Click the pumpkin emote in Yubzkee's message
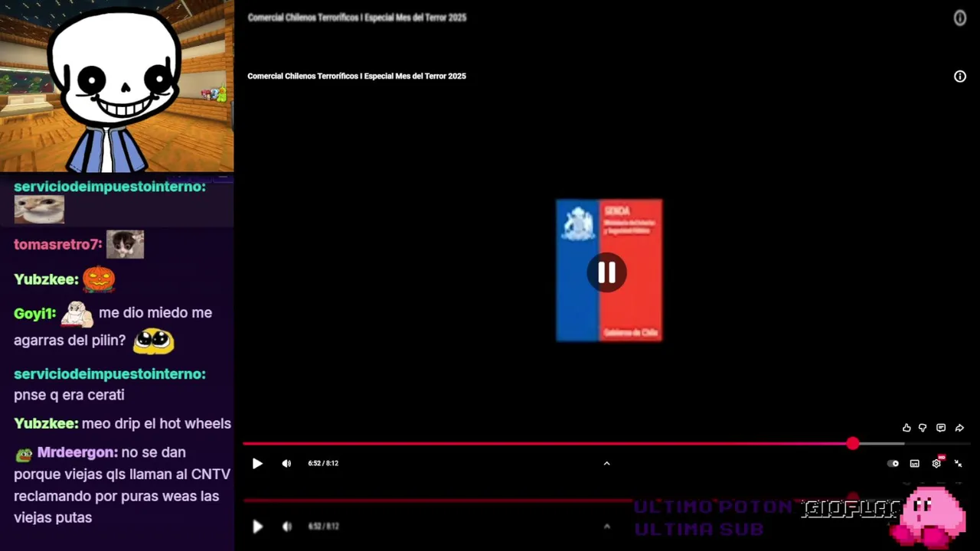 (99, 279)
